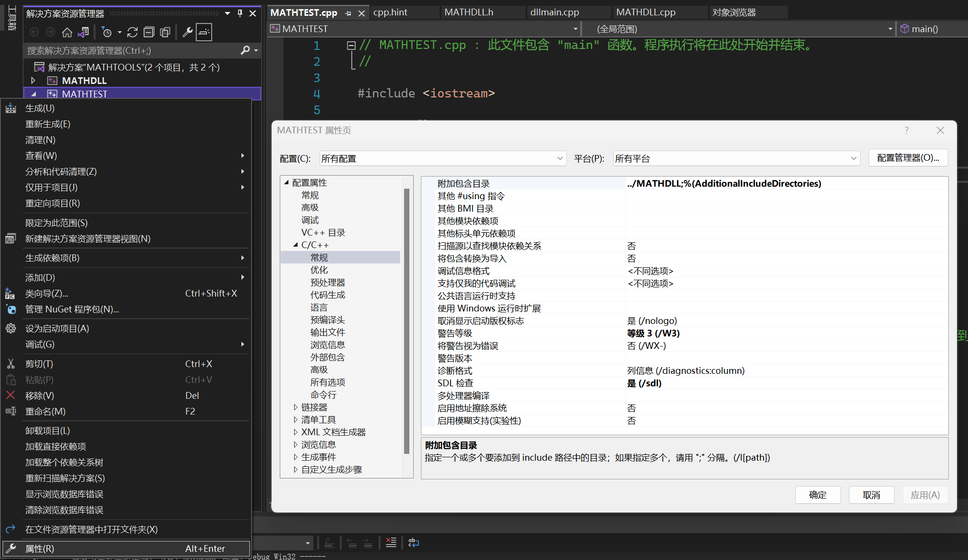968x560 pixels.
Task: Click the pending changes filter clock icon
Action: coord(107,32)
